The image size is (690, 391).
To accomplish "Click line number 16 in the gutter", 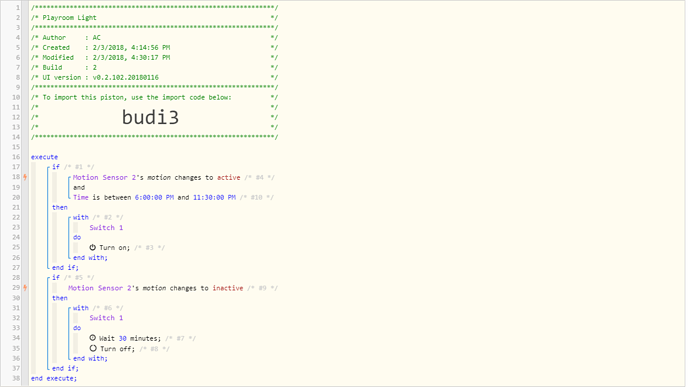I will tap(16, 157).
